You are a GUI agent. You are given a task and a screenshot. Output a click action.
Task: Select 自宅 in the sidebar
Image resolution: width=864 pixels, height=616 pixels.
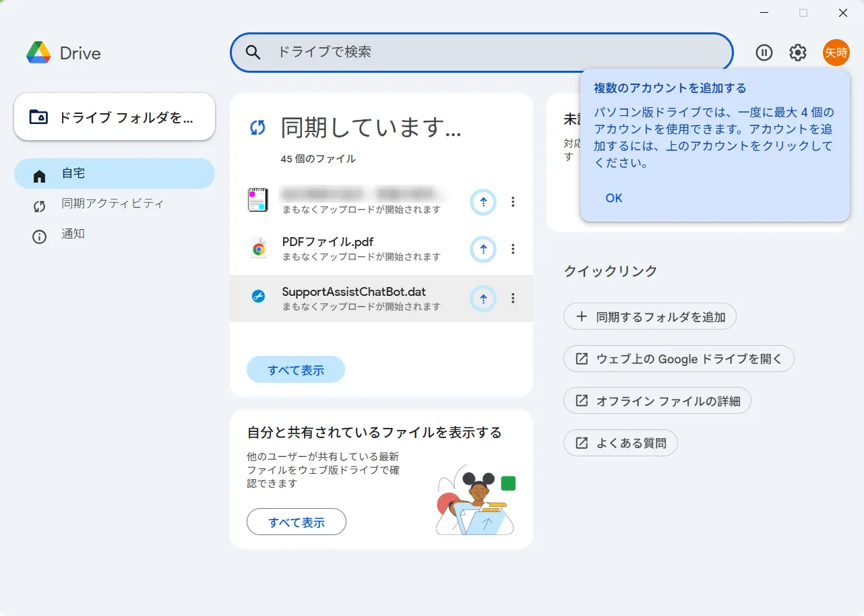coord(115,174)
